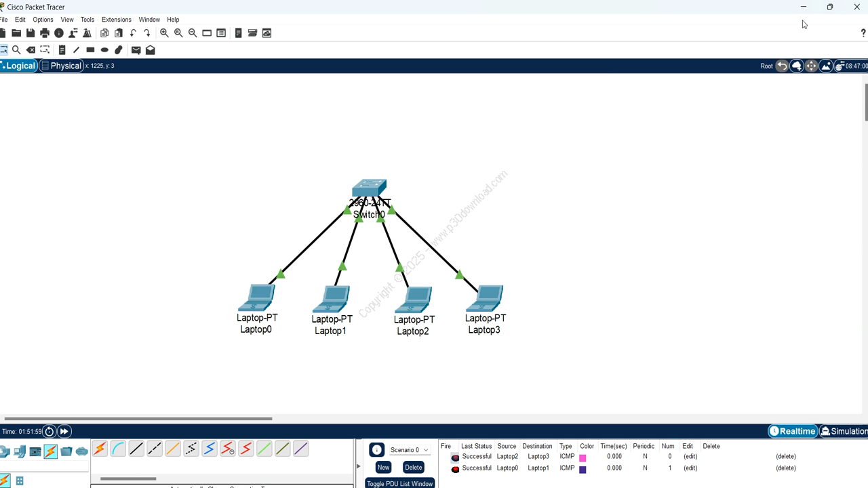The image size is (868, 488).
Task: Click Fast Forward Time button
Action: [64, 431]
